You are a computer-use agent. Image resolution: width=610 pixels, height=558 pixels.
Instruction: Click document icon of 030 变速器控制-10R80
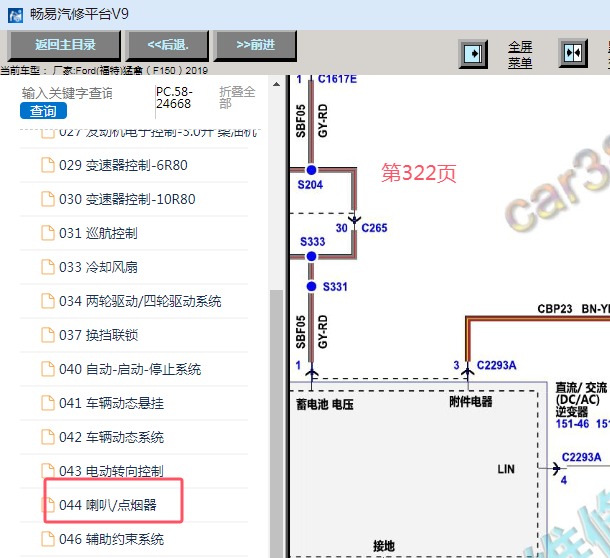tap(48, 198)
